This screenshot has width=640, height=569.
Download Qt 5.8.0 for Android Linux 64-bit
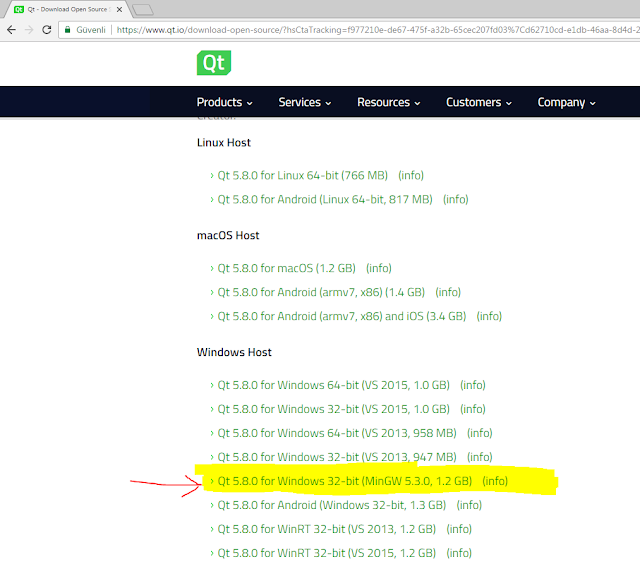click(x=325, y=200)
